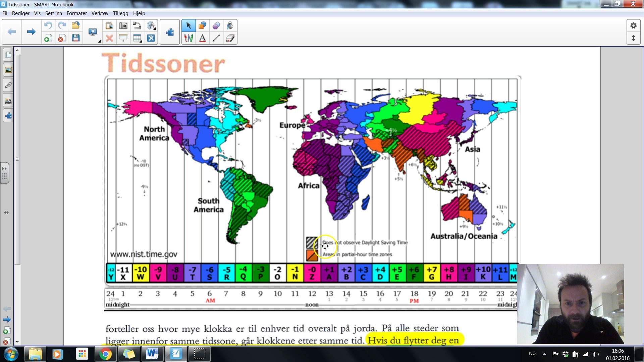Toggle the Select arrow tool
Screen dimensions: 644x362
click(189, 25)
